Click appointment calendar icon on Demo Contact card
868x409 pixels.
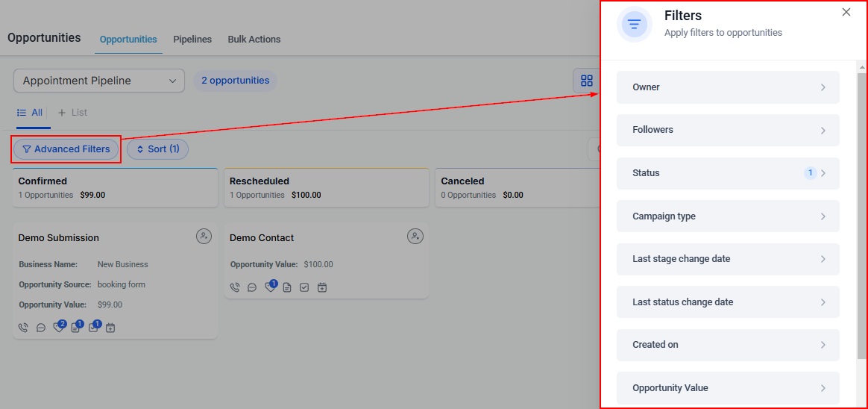coord(322,287)
